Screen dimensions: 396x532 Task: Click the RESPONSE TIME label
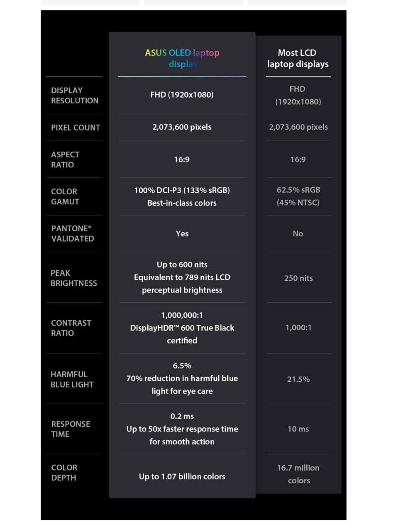pos(71,429)
